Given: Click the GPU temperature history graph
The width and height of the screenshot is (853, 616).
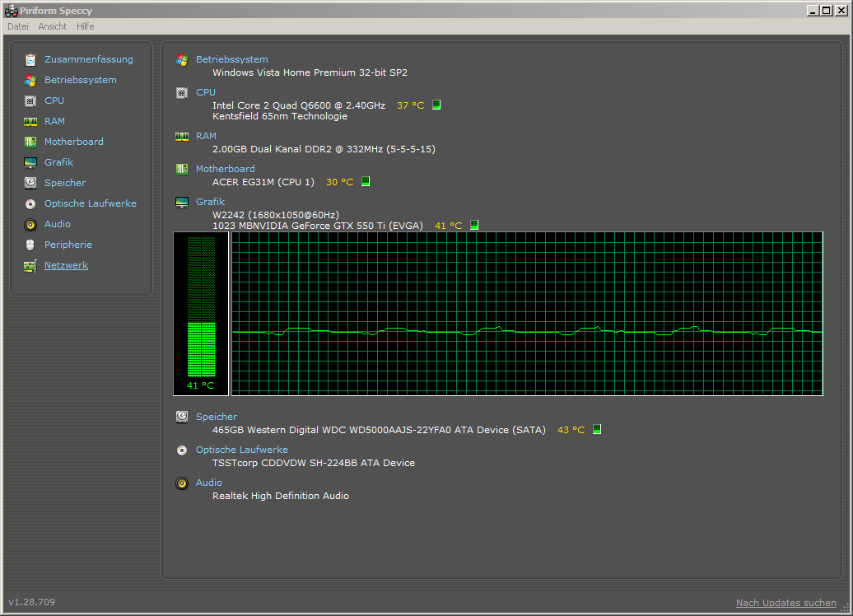Looking at the screenshot, I should 527,314.
